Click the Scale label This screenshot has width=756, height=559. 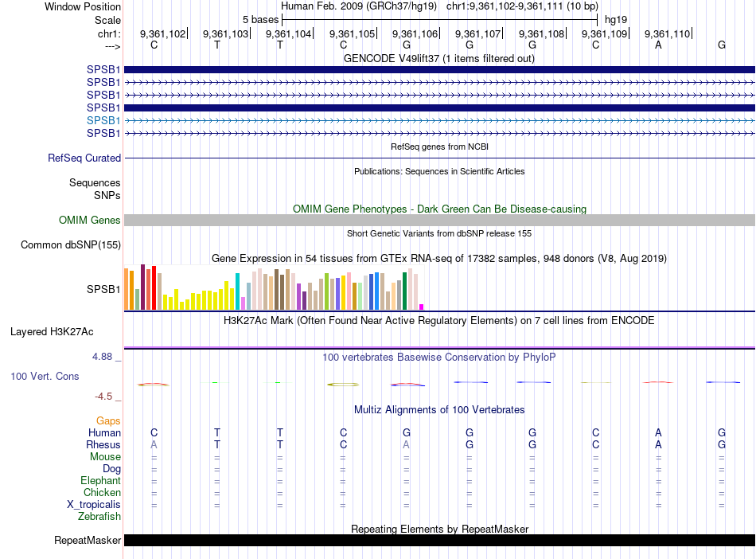pyautogui.click(x=107, y=20)
